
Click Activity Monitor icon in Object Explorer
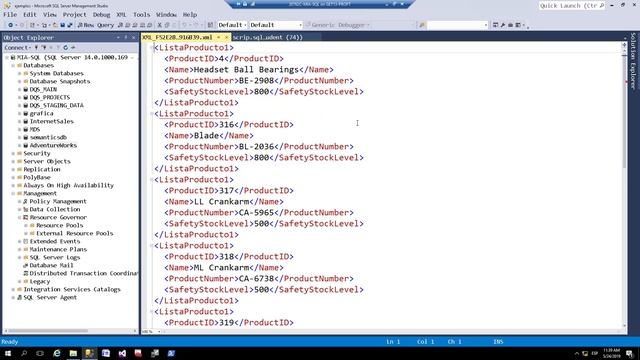73,48
